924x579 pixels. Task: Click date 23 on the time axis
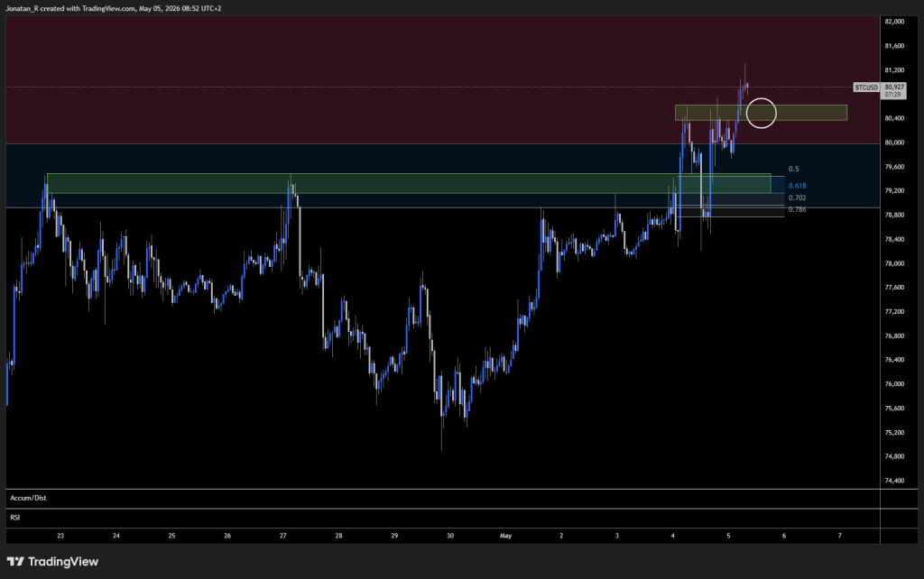[x=60, y=536]
